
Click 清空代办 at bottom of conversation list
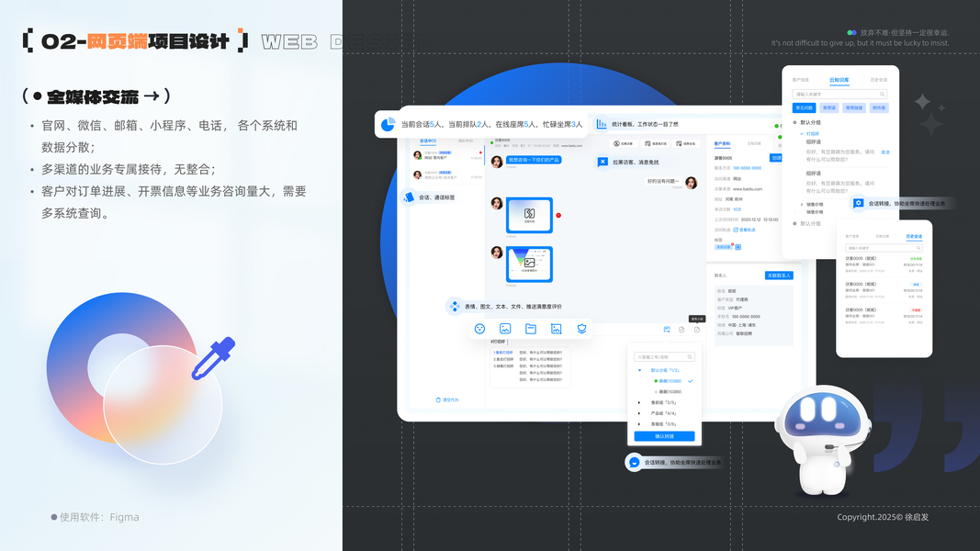coord(447,399)
